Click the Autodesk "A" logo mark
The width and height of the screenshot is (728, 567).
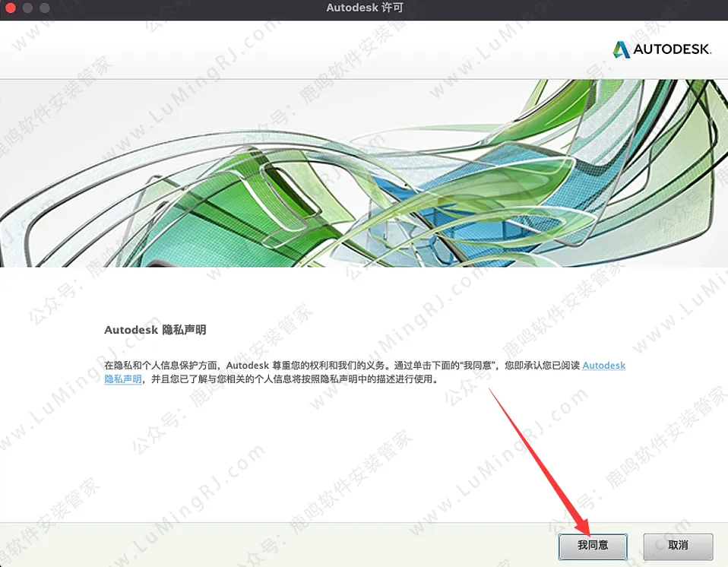(x=622, y=49)
